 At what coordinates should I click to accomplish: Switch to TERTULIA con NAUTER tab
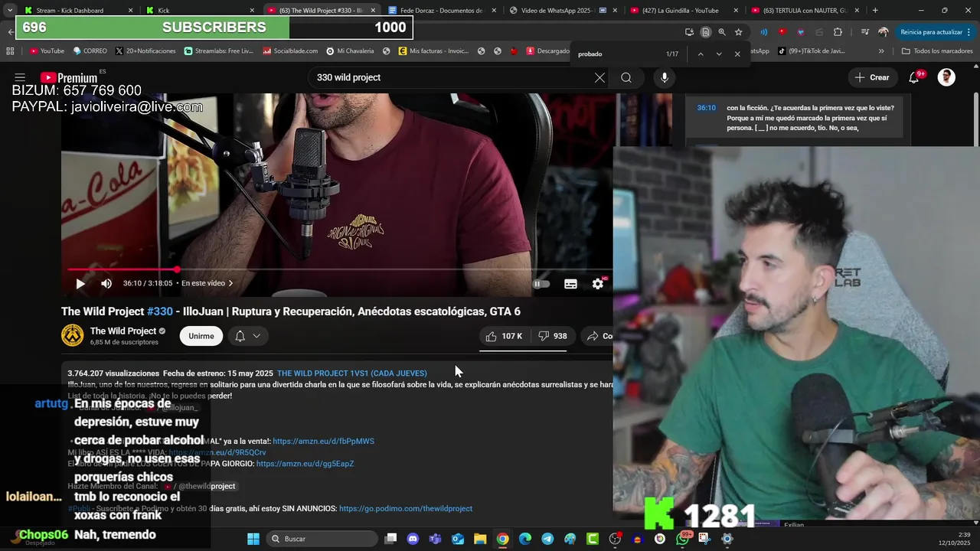click(804, 11)
